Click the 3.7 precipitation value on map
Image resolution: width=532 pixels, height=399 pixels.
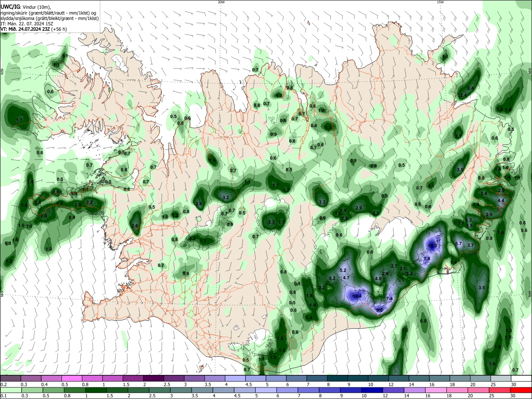click(470, 245)
